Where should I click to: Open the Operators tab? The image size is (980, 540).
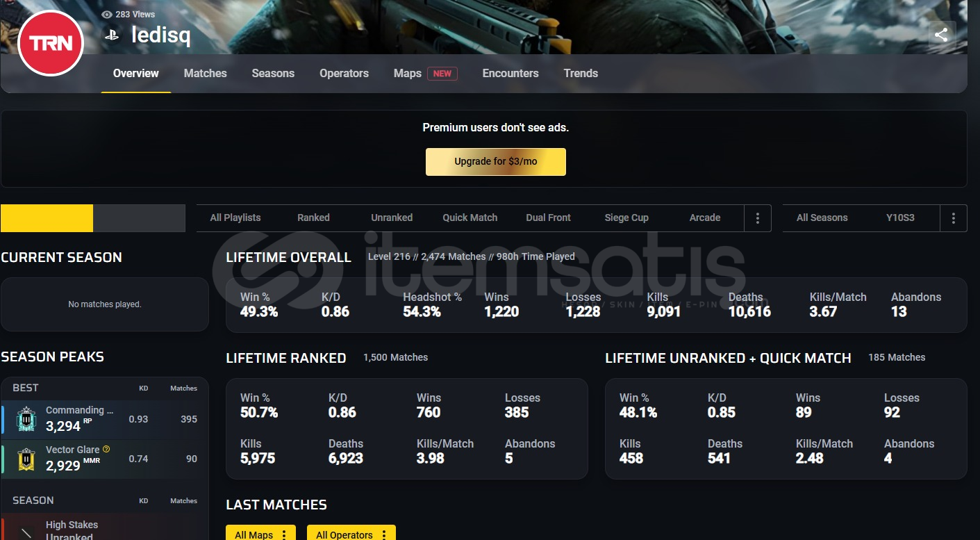344,74
